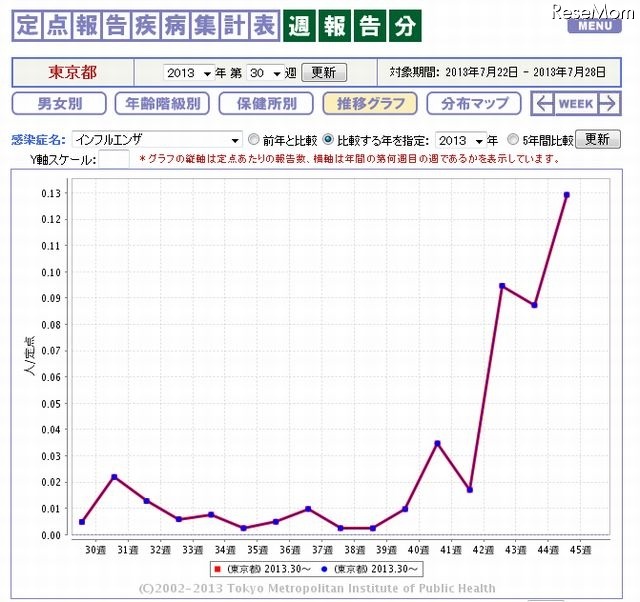Open the year dropdown showing 2013 next to 東京都
Image resolution: width=640 pixels, height=602 pixels.
(x=188, y=73)
